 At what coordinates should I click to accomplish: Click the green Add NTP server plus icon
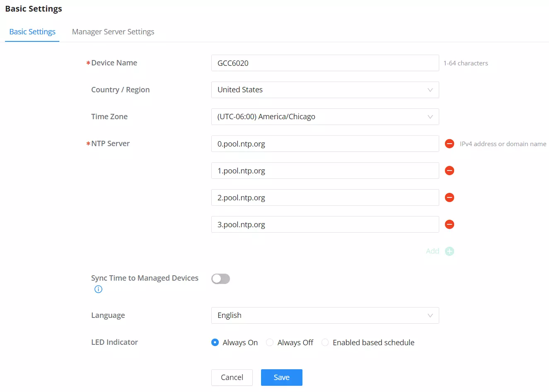pyautogui.click(x=450, y=251)
